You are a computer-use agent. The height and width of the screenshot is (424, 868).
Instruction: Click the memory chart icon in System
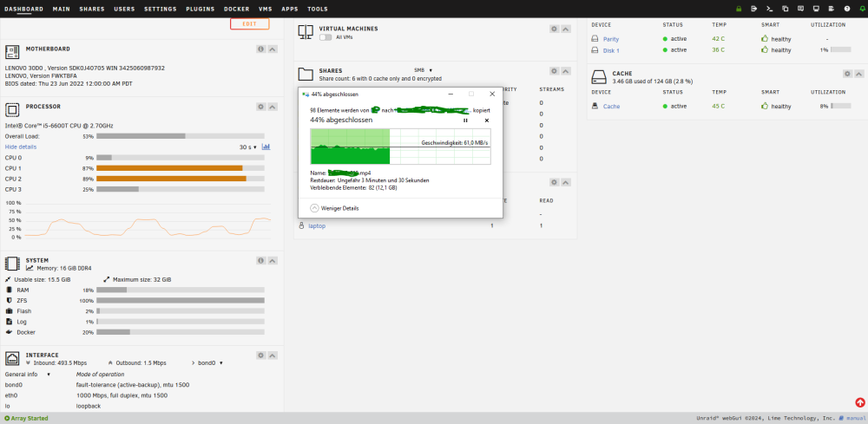30,268
